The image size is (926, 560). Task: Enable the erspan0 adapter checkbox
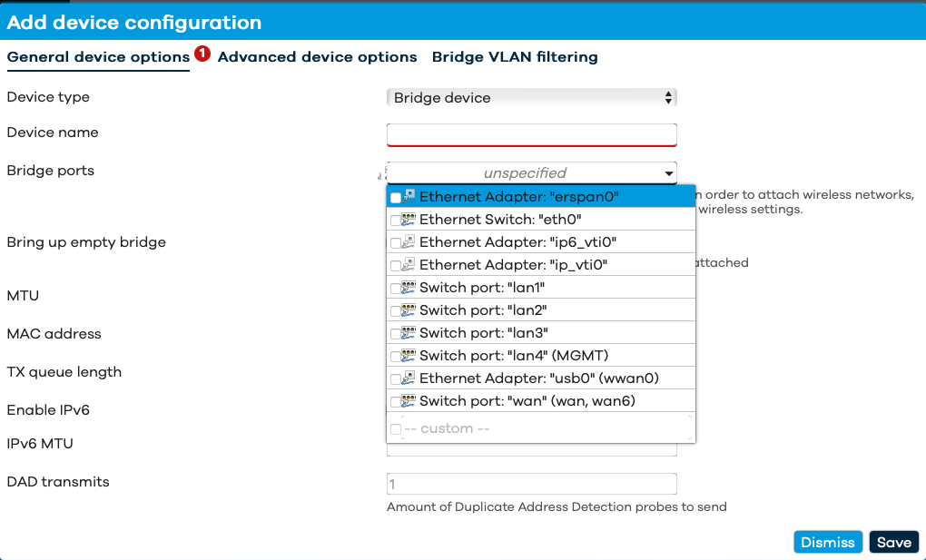tap(396, 198)
